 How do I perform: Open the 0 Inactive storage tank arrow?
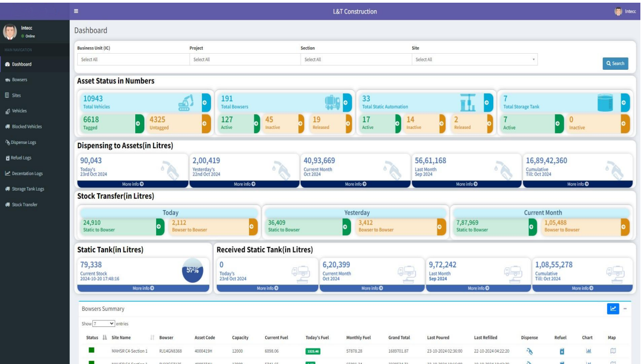tap(625, 123)
